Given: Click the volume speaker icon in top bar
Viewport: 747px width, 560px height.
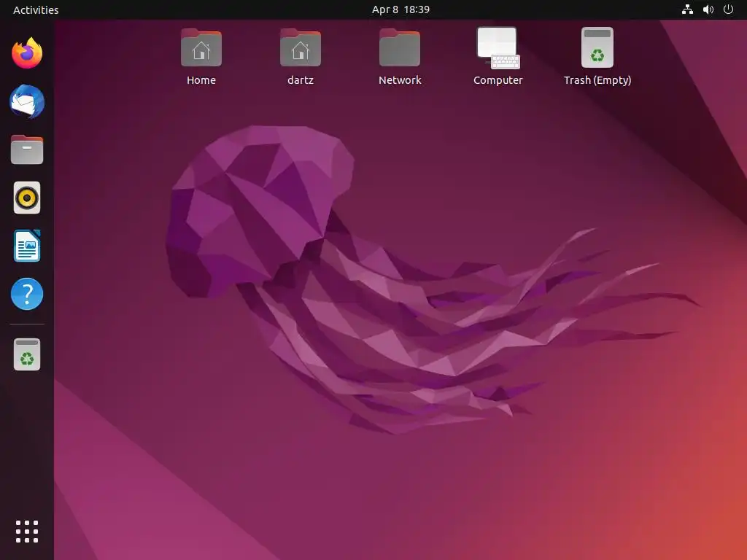Looking at the screenshot, I should pyautogui.click(x=708, y=9).
